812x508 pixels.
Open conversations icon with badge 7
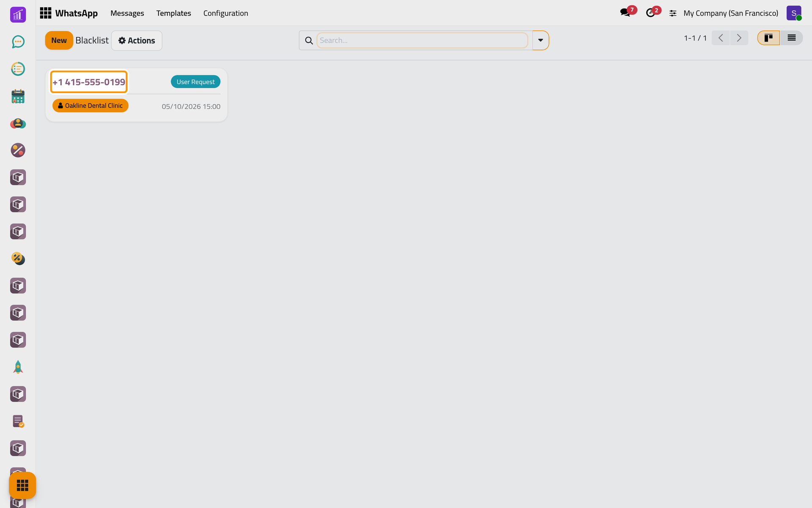click(x=628, y=12)
